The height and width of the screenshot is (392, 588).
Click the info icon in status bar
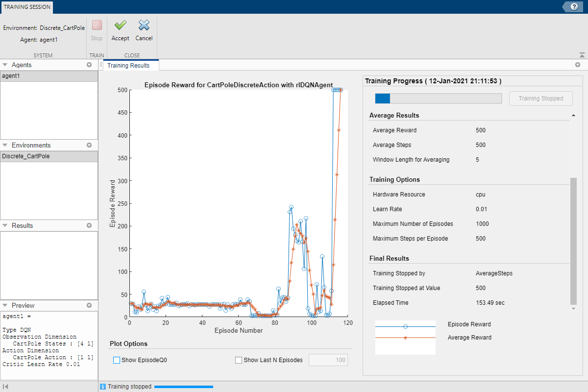pyautogui.click(x=103, y=387)
